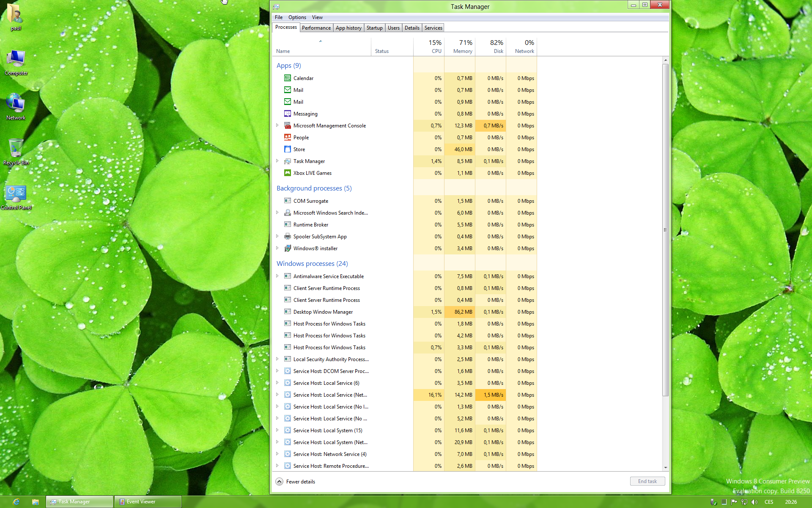Collapse view with Fewer details arrow
The image size is (812, 508).
point(280,481)
